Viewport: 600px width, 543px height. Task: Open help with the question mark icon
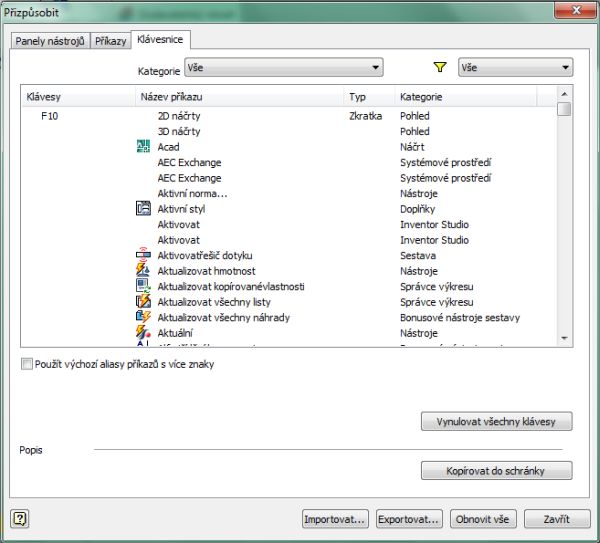point(20,519)
